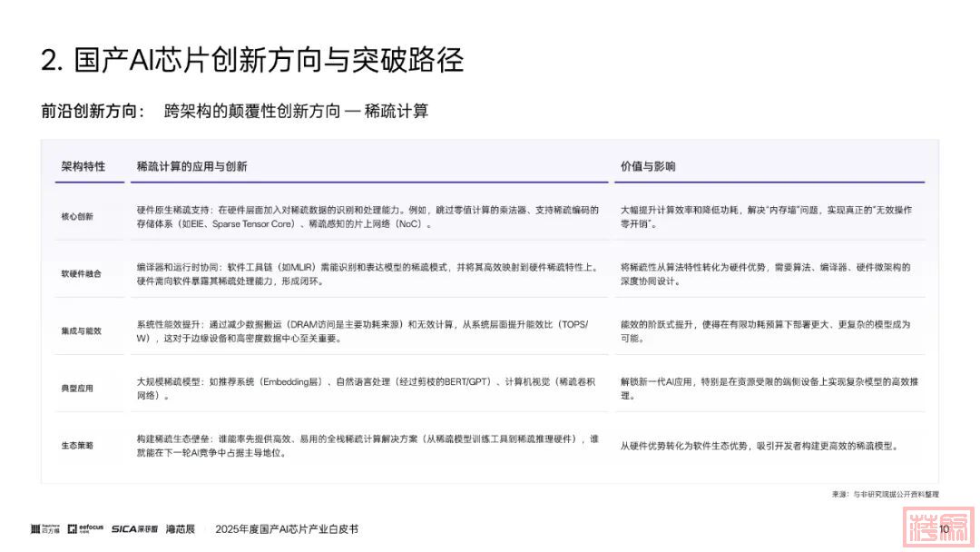This screenshot has width=980, height=552.
Task: Click the 稀疏计算的应用与创新 column header
Action: click(x=191, y=167)
